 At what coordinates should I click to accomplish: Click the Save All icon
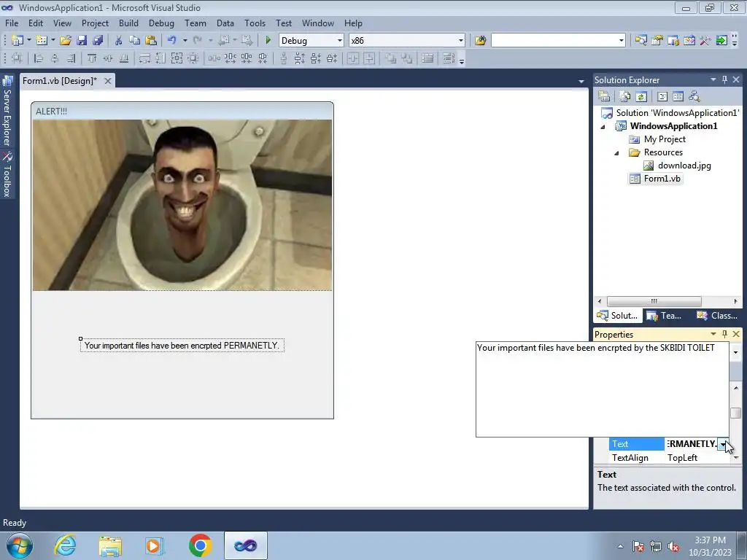click(98, 41)
